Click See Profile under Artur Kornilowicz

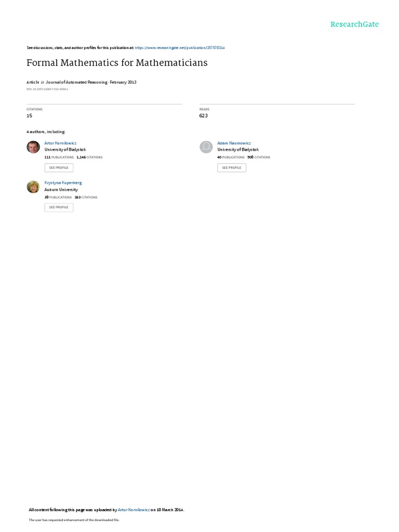(59, 168)
